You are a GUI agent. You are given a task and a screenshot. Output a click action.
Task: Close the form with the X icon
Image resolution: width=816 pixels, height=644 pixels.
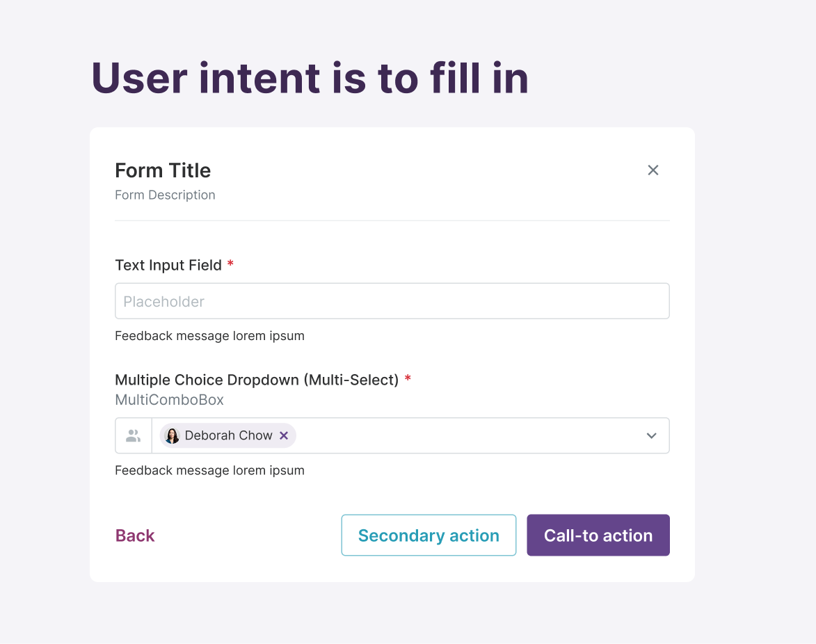[x=653, y=170]
